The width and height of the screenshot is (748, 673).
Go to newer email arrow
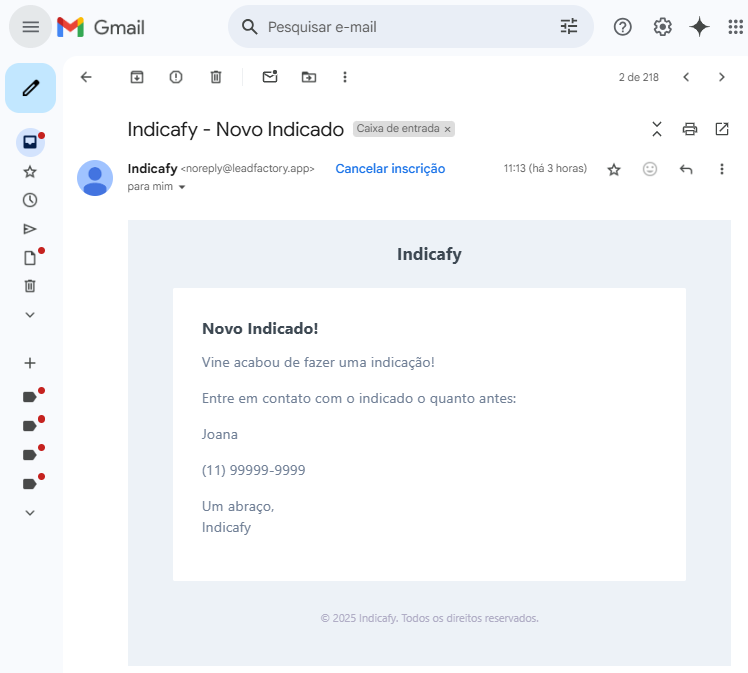pos(686,77)
